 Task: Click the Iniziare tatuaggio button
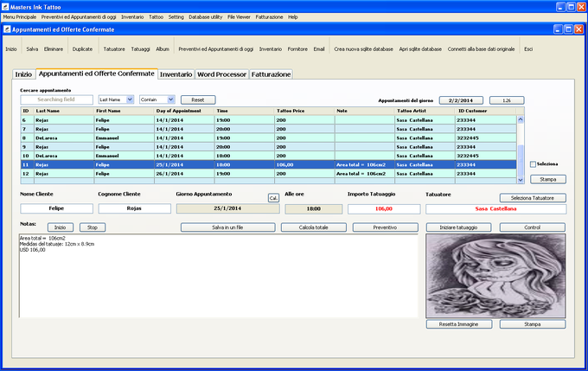pos(458,227)
